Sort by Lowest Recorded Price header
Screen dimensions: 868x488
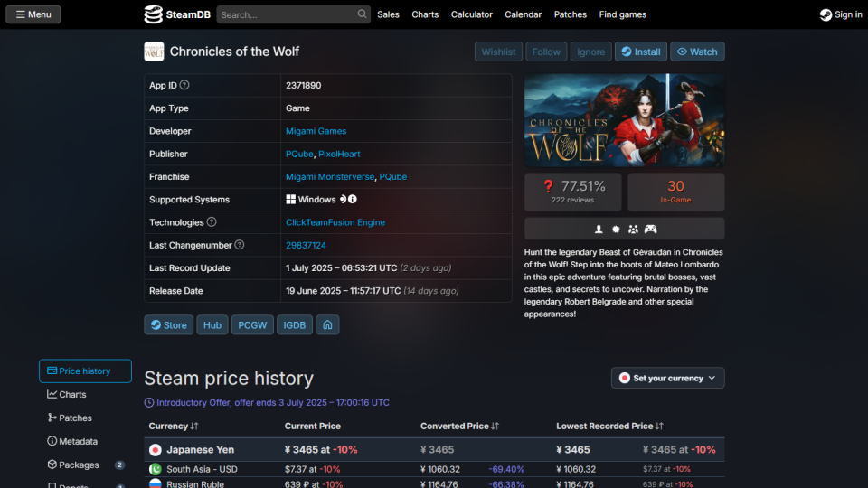pyautogui.click(x=609, y=426)
